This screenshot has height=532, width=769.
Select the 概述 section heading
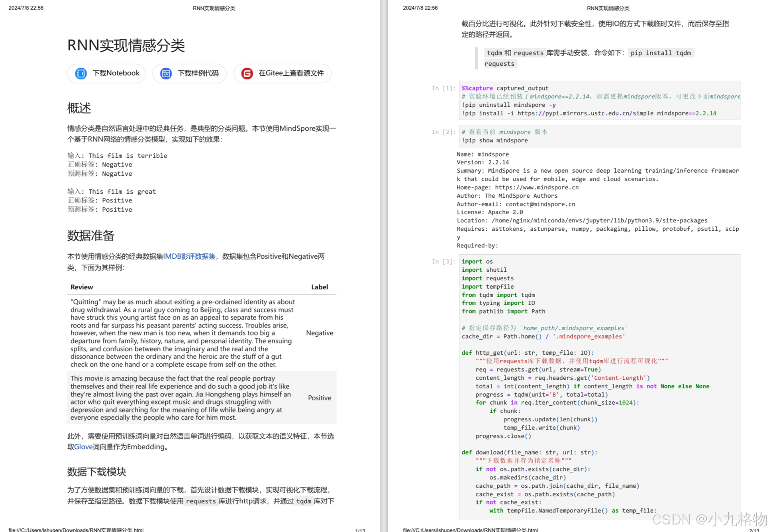click(79, 108)
